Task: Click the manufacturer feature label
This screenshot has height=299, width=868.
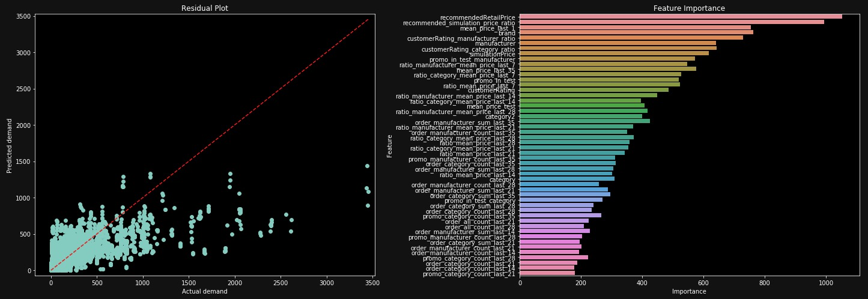Action: click(494, 43)
